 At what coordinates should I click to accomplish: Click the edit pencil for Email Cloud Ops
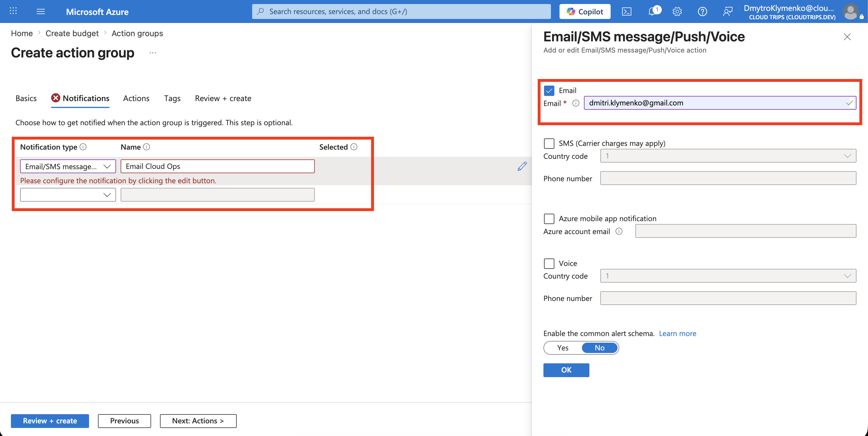(522, 166)
